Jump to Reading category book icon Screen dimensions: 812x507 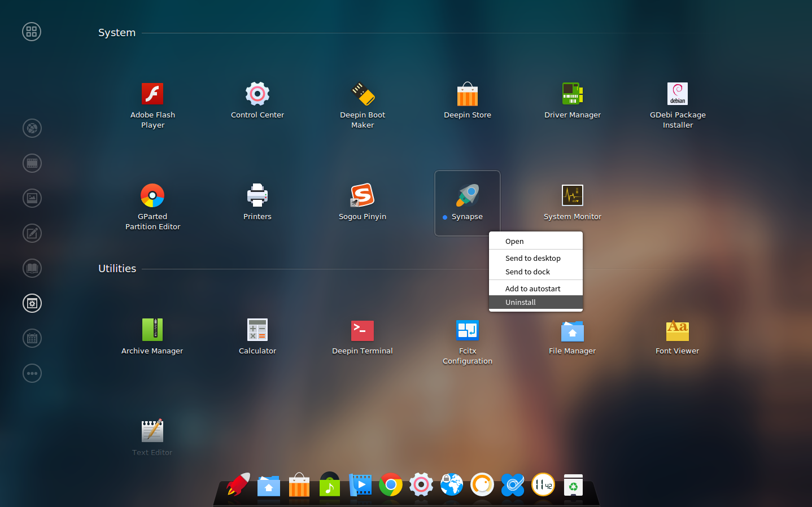pos(32,268)
